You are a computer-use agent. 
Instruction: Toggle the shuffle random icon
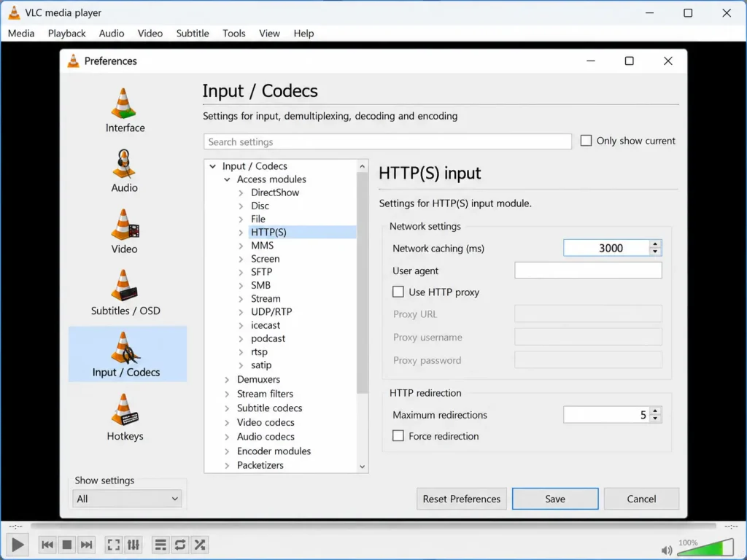[x=200, y=545]
